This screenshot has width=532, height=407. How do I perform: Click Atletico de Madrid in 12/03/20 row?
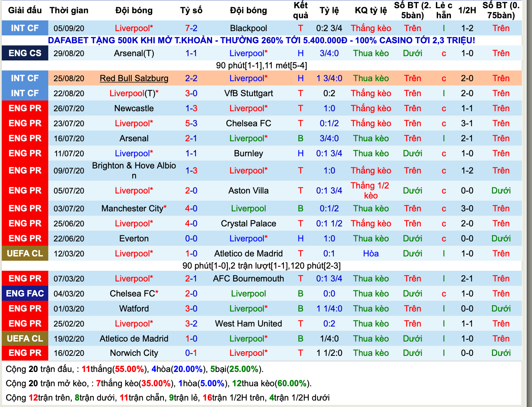tap(248, 254)
